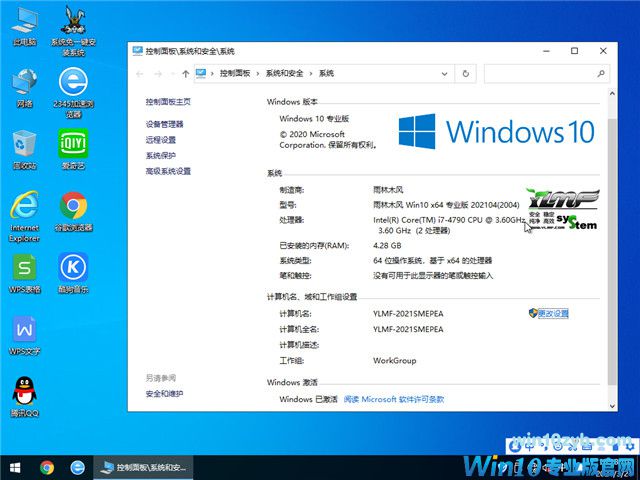Select the Windows 已激活 status text
640x480 pixels.
(x=309, y=399)
